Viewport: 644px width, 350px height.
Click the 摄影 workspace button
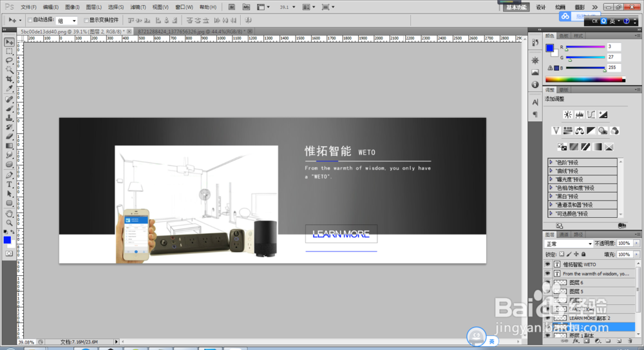(580, 7)
